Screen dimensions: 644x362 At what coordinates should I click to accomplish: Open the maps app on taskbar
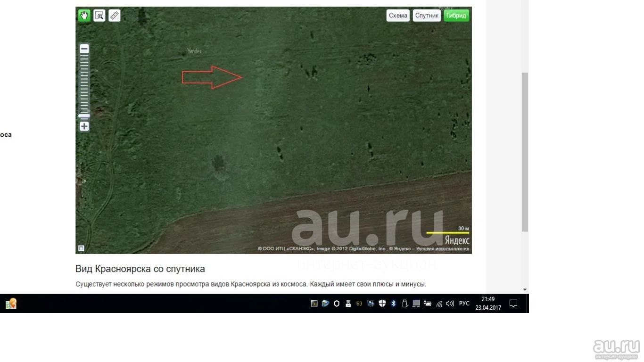[11, 304]
